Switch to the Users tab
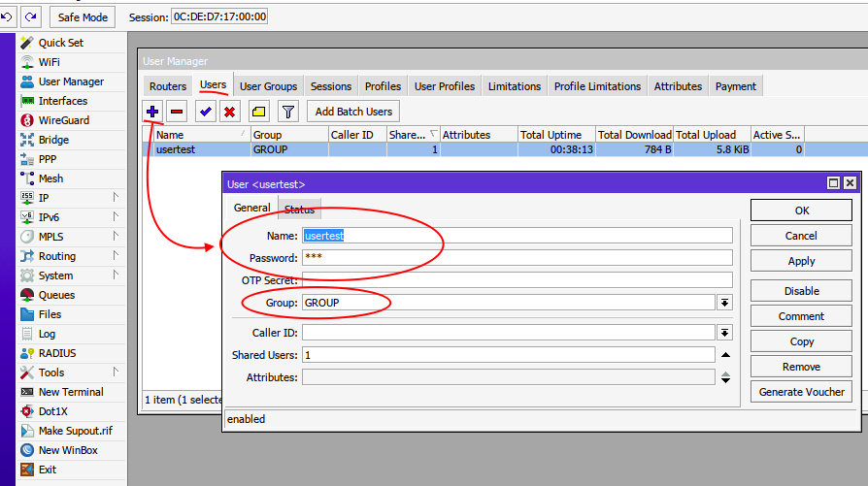This screenshot has width=868, height=486. click(x=214, y=84)
